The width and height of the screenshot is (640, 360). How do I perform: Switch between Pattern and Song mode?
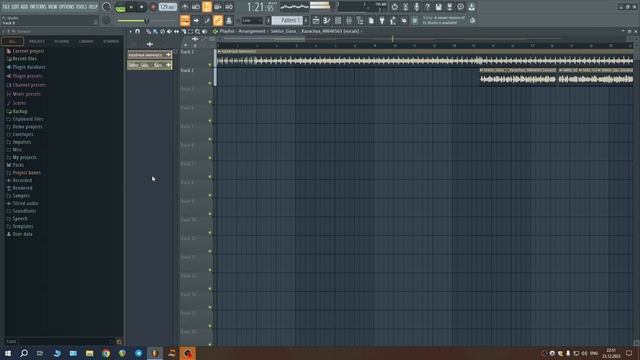(x=120, y=8)
